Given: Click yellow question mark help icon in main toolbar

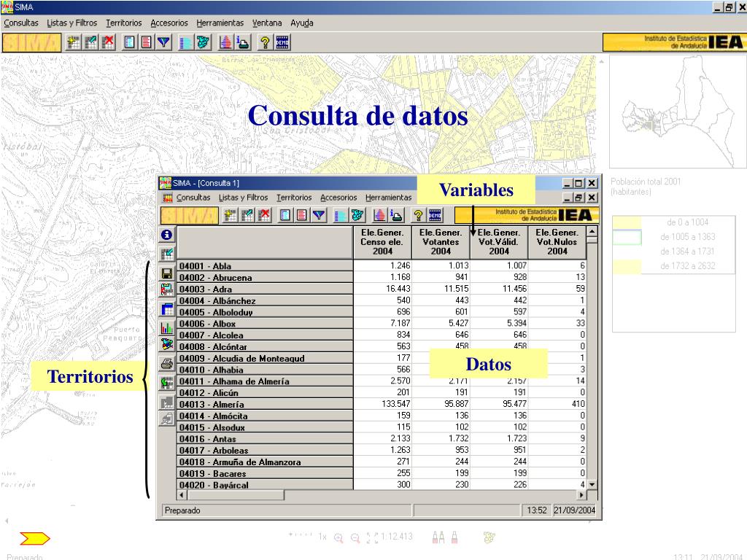Looking at the screenshot, I should coord(265,42).
